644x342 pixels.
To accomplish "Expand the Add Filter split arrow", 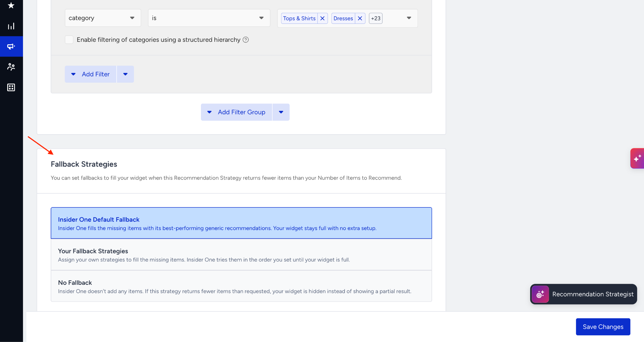I will point(125,74).
